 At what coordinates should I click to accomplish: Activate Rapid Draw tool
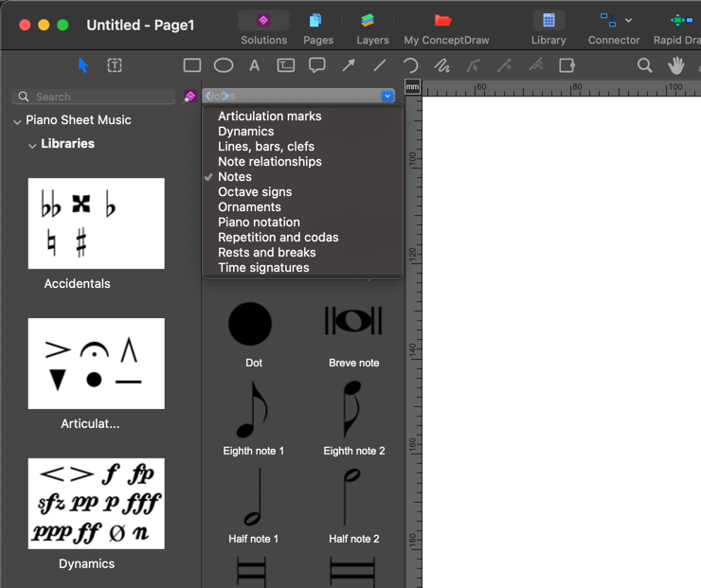[676, 28]
